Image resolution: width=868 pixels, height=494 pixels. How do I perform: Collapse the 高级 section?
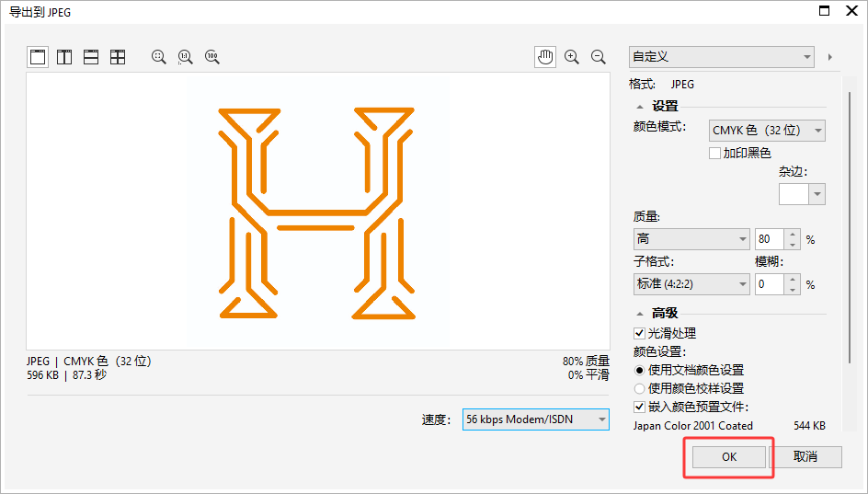point(640,314)
